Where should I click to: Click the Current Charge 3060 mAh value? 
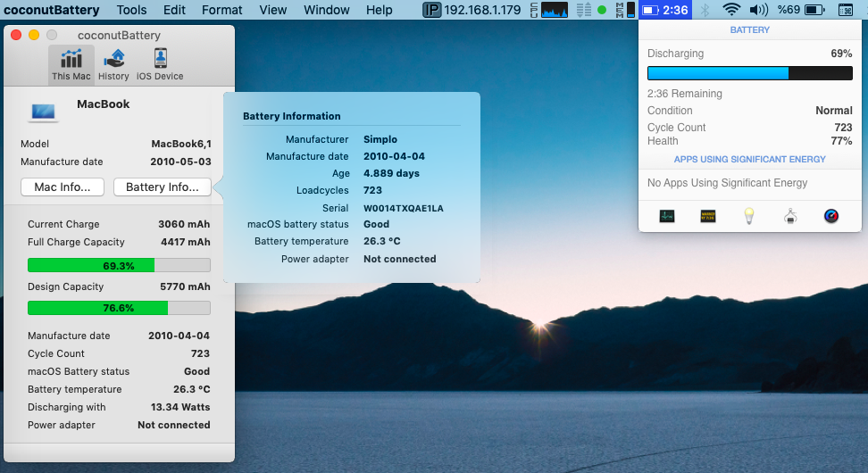tap(184, 224)
